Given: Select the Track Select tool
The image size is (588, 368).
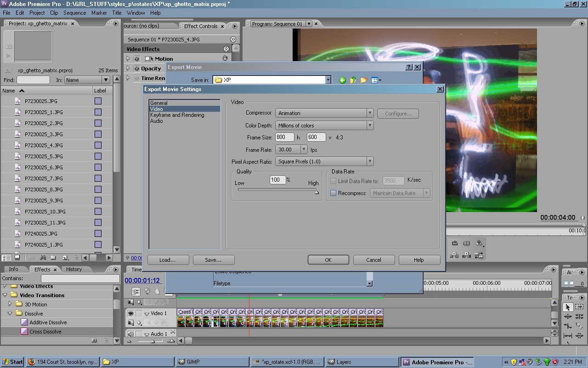Looking at the screenshot, I should [x=579, y=307].
